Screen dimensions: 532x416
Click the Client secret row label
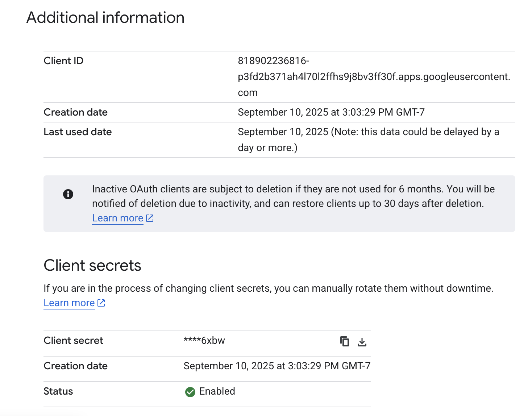(x=73, y=341)
